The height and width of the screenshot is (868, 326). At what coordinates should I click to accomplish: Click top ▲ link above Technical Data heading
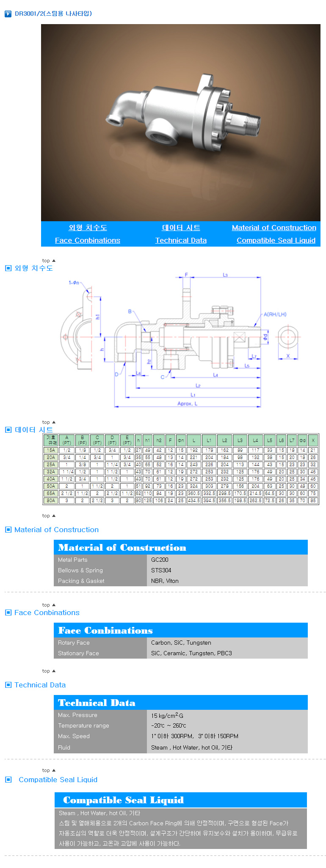point(49,671)
